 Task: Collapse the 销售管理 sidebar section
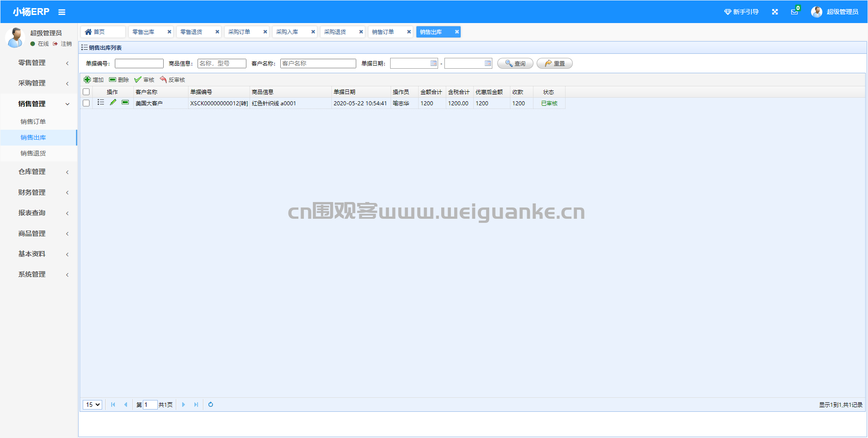click(38, 104)
